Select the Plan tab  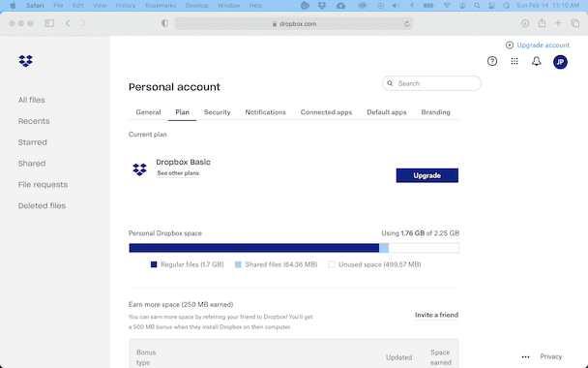click(182, 112)
